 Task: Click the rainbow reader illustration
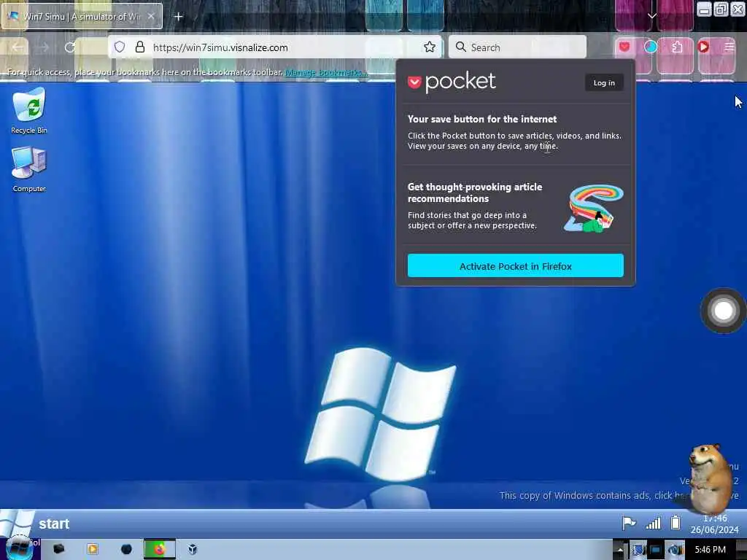pos(594,209)
